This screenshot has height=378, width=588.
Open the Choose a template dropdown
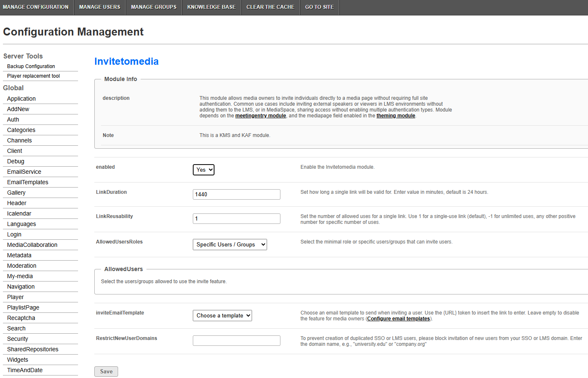(x=222, y=315)
